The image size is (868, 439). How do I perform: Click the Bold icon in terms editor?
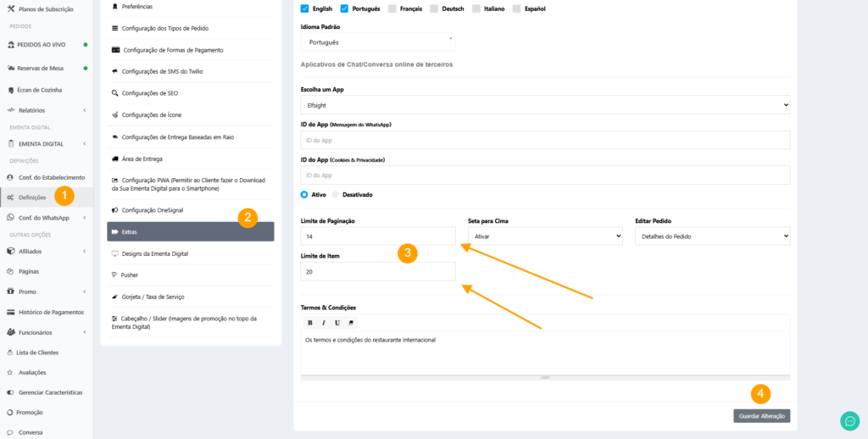[310, 323]
